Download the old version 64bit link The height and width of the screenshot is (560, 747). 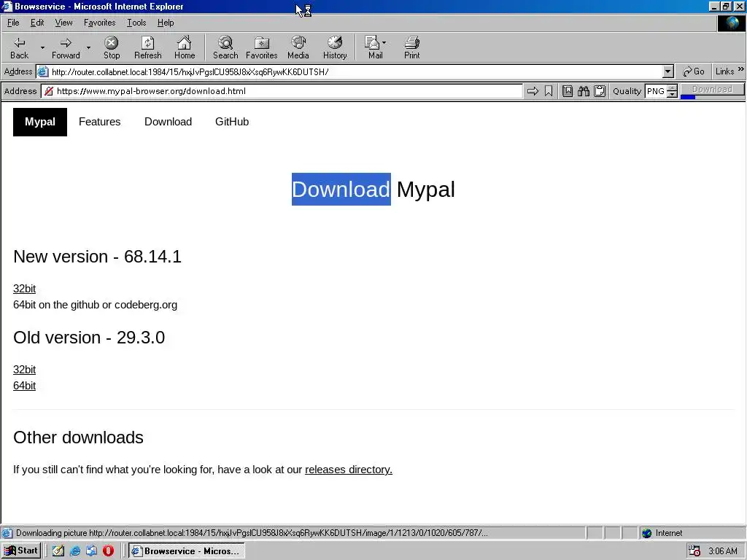pos(24,386)
